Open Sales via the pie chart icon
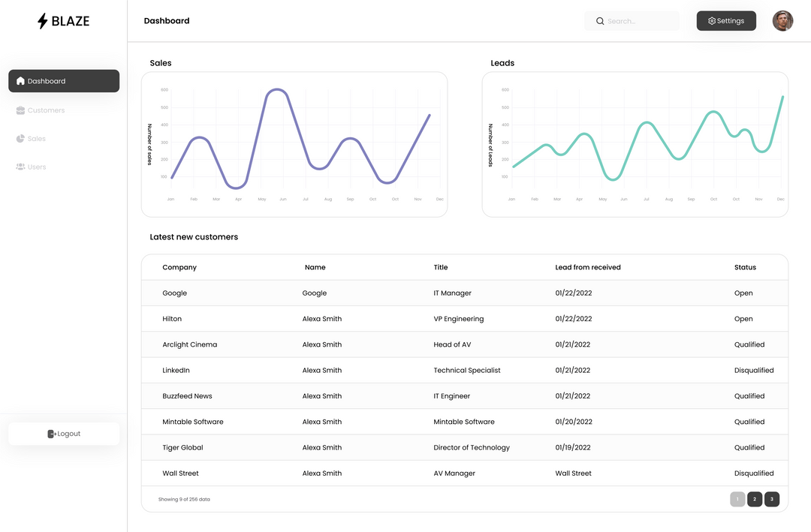The image size is (811, 532). click(x=20, y=138)
